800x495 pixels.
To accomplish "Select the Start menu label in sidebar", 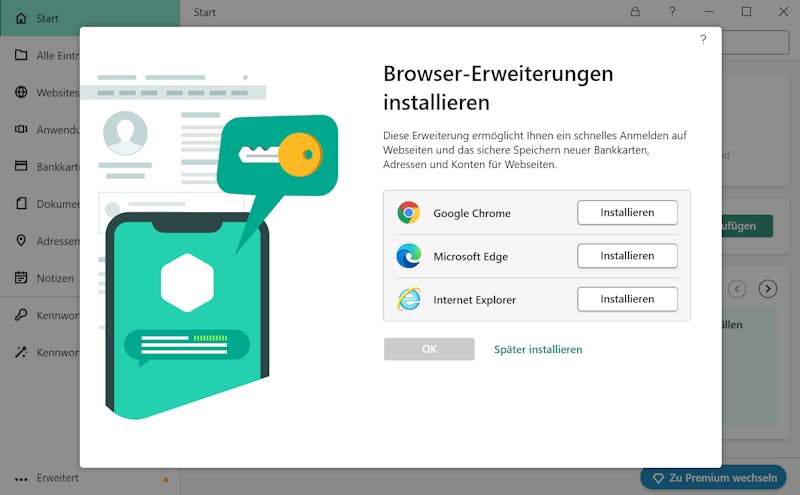I will click(x=47, y=19).
